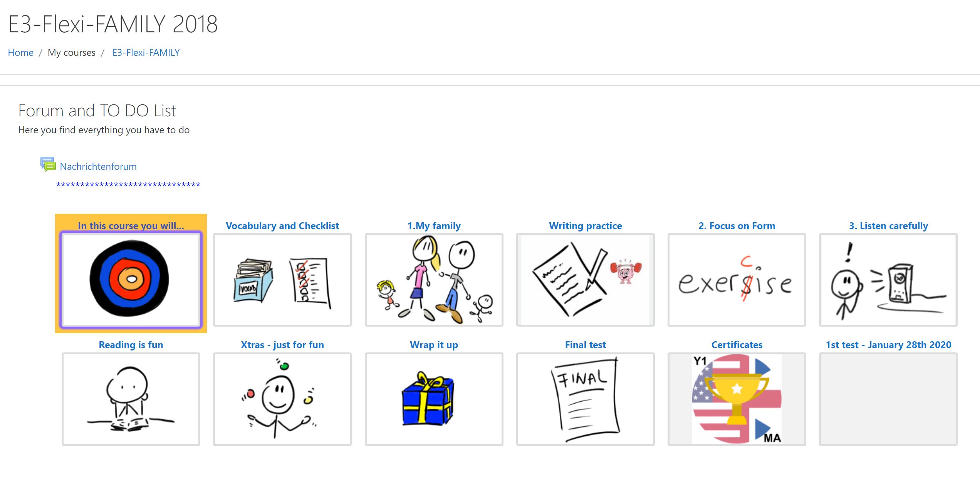Viewport: 980px width, 498px height.
Task: Open the target bullseye course goals tile
Action: (131, 280)
